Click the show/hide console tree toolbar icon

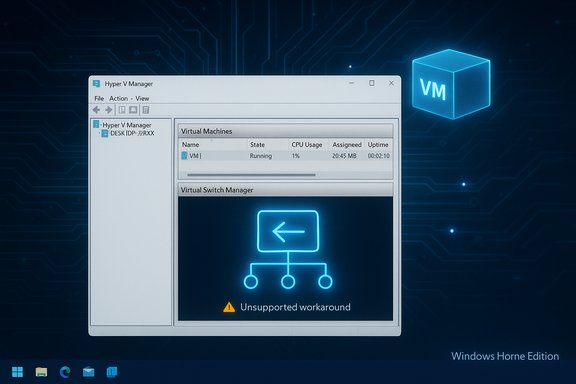[122, 110]
